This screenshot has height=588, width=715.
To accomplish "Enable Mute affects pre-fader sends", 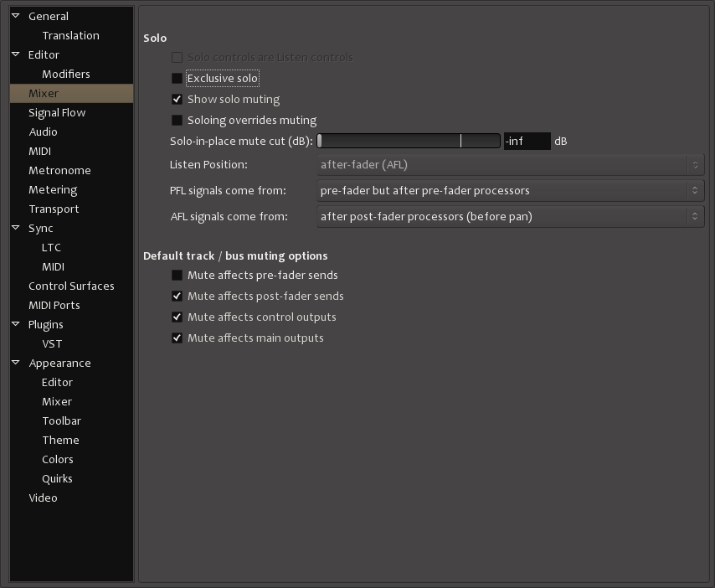I will [x=177, y=275].
